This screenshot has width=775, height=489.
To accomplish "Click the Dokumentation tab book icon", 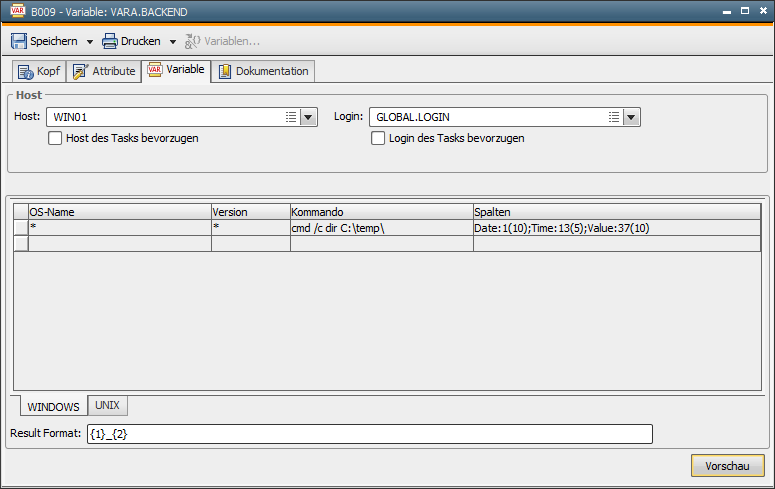I will [225, 71].
